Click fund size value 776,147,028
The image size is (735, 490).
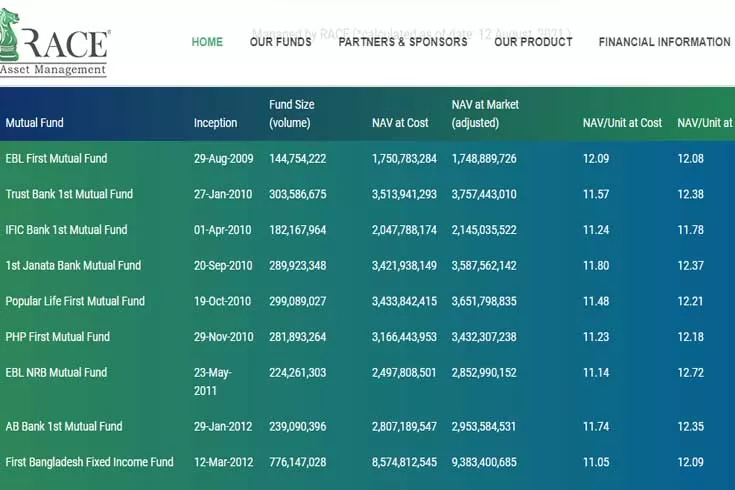(x=298, y=462)
